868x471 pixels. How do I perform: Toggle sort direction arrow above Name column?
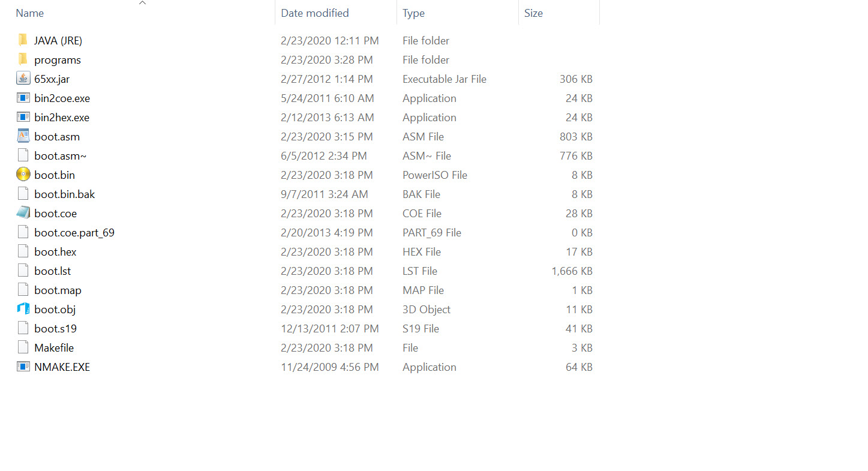(x=142, y=3)
